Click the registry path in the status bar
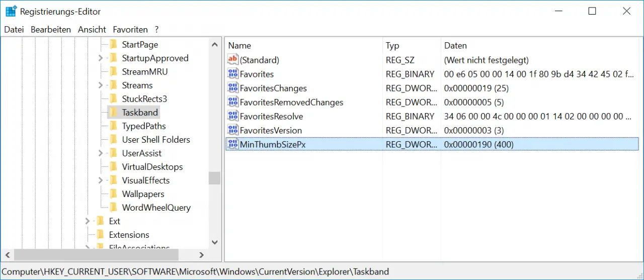This screenshot has width=644, height=280. pyautogui.click(x=195, y=271)
